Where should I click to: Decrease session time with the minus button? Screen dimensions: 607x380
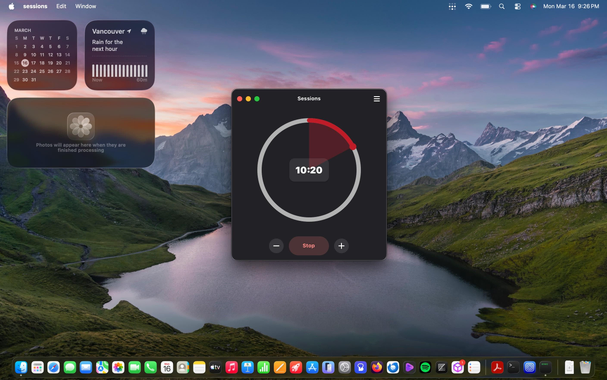click(276, 246)
